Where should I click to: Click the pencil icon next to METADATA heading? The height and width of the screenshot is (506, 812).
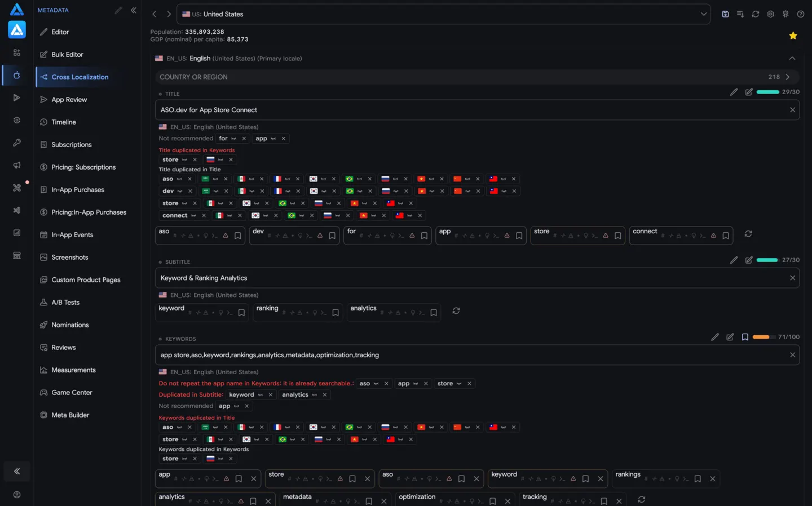118,10
